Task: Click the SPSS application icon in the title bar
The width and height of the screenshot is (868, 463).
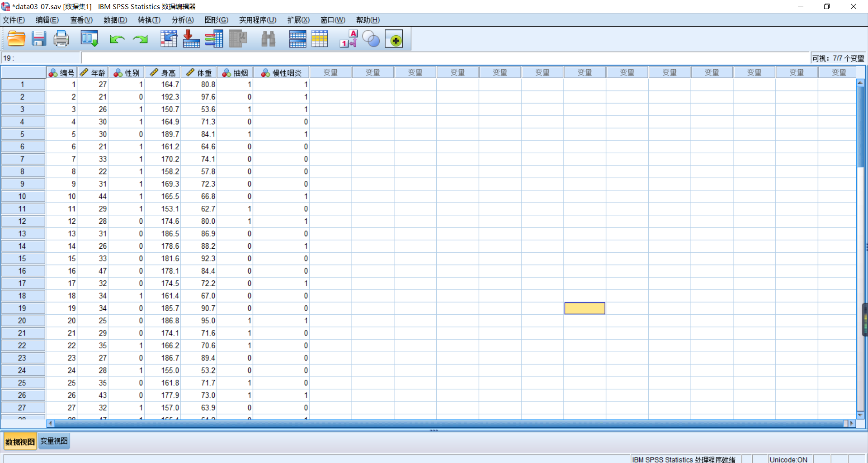Action: [x=5, y=6]
